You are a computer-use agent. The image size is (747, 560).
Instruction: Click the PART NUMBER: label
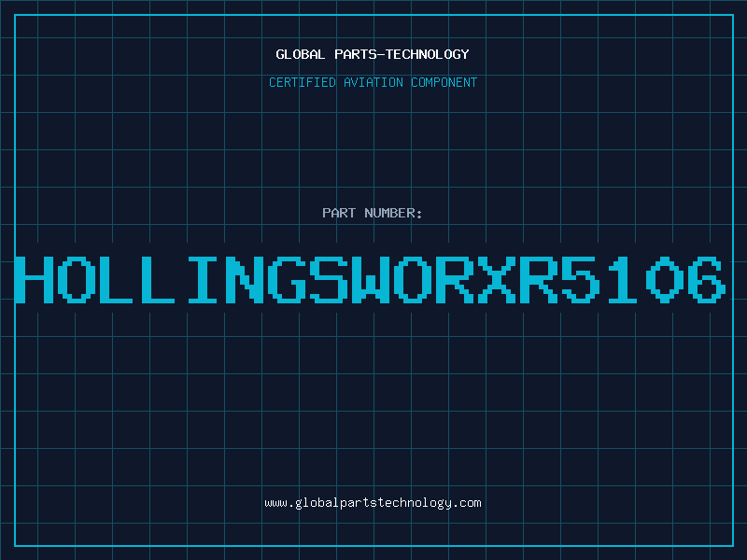[x=373, y=213]
